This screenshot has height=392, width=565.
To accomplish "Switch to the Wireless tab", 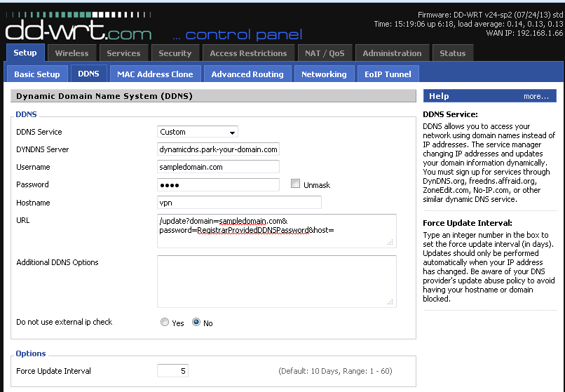I will [x=72, y=53].
